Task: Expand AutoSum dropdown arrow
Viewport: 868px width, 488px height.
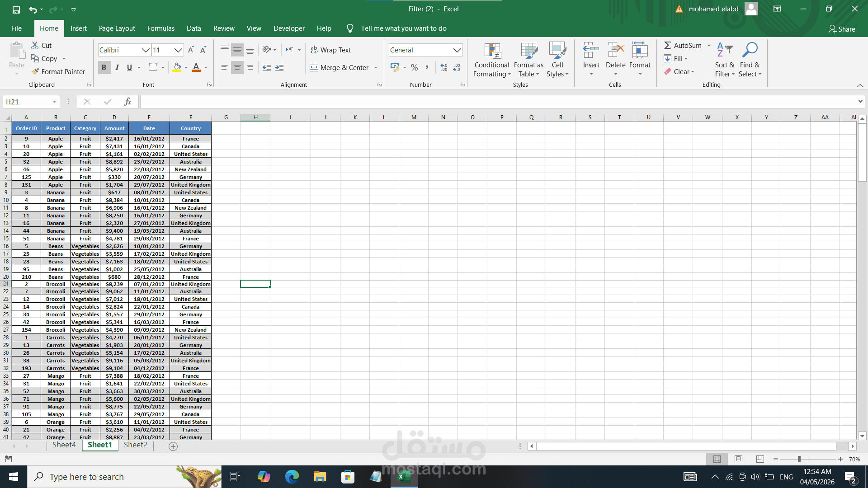Action: [709, 45]
